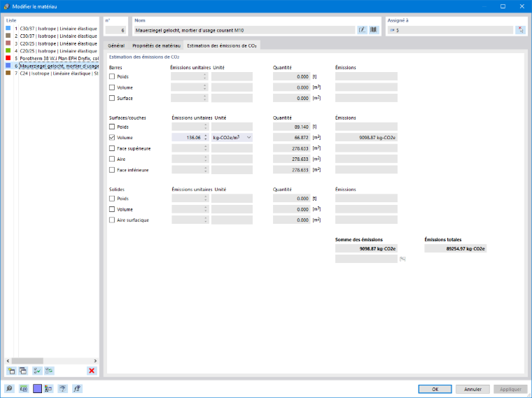Click material name field Mauerziegel gelocht
Image resolution: width=532 pixels, height=398 pixels.
tap(244, 30)
